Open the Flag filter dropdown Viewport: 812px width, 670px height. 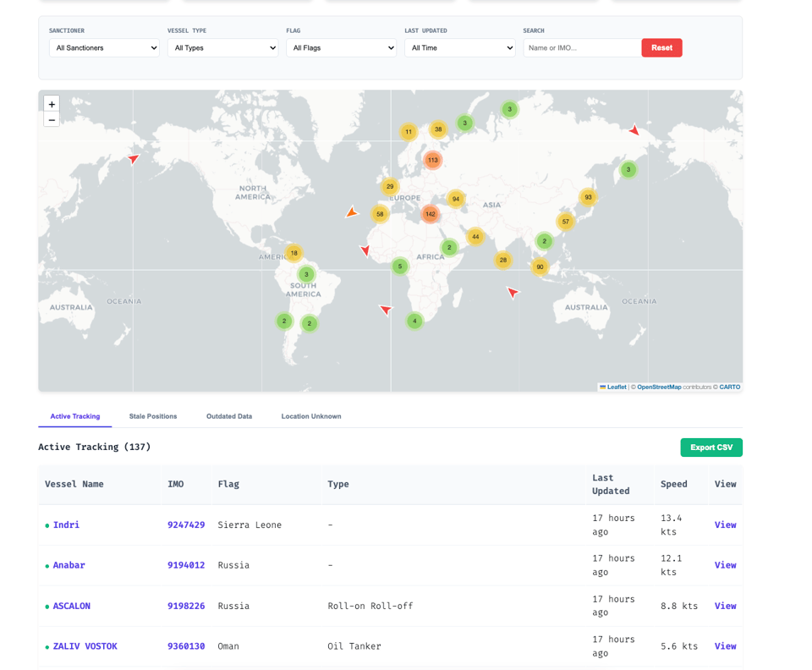pyautogui.click(x=341, y=48)
